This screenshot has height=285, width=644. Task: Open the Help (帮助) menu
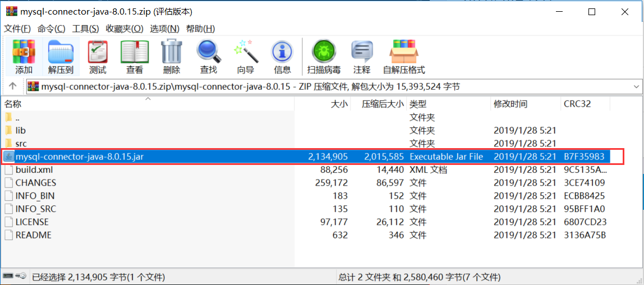(x=200, y=29)
